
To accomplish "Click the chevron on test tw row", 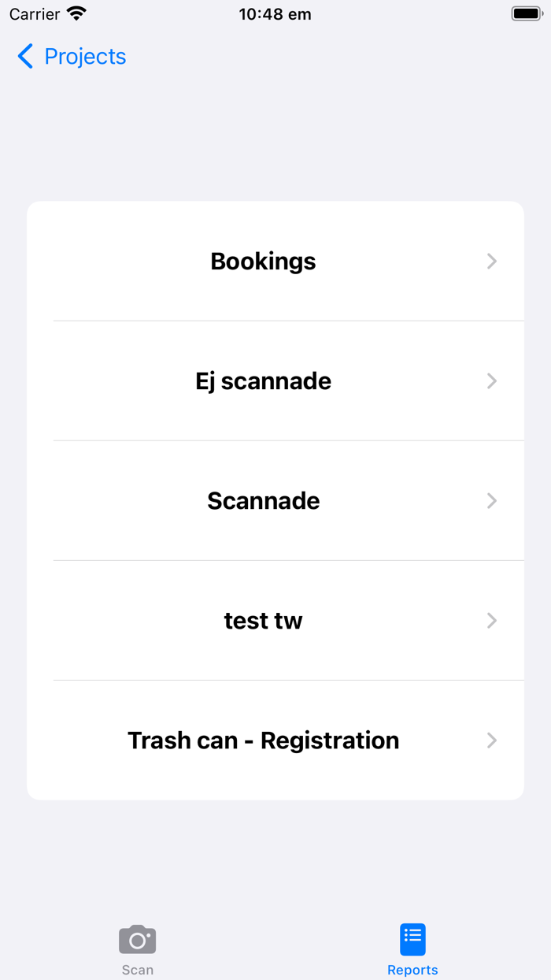I will (x=492, y=621).
